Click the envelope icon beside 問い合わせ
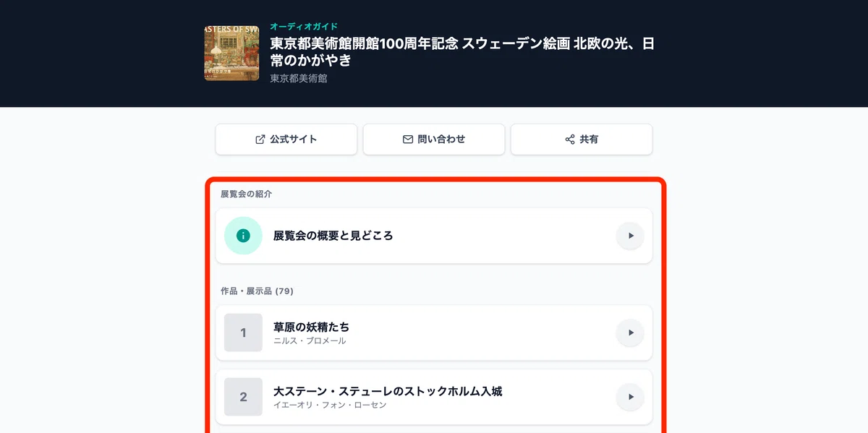The width and height of the screenshot is (868, 433). point(408,140)
